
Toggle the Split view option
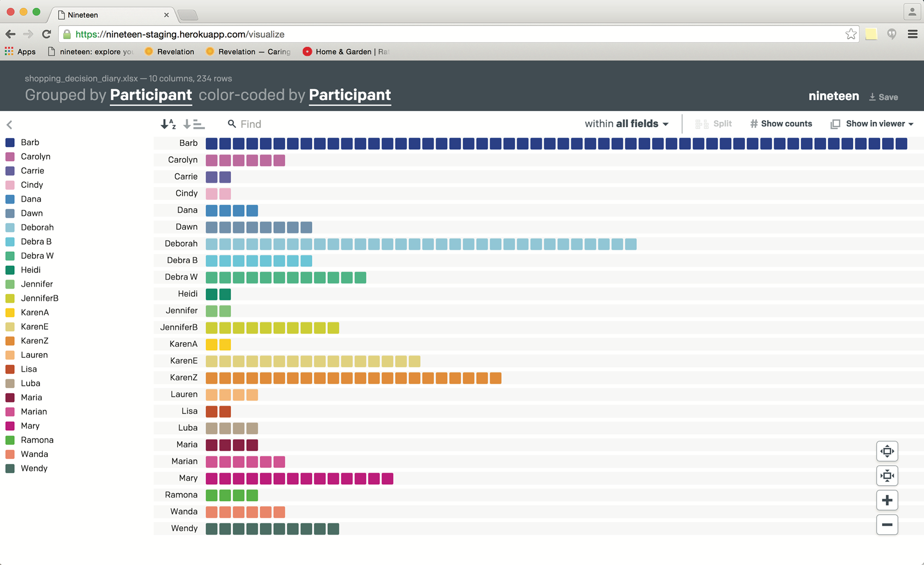click(714, 124)
